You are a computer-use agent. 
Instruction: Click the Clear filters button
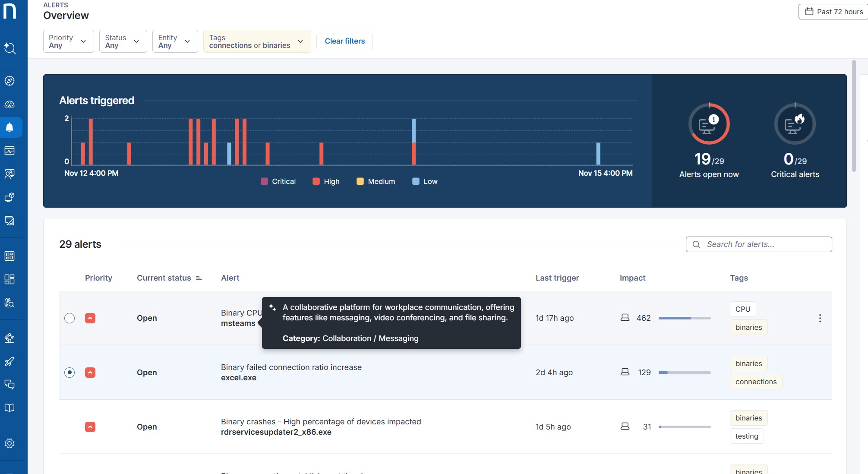coord(344,41)
